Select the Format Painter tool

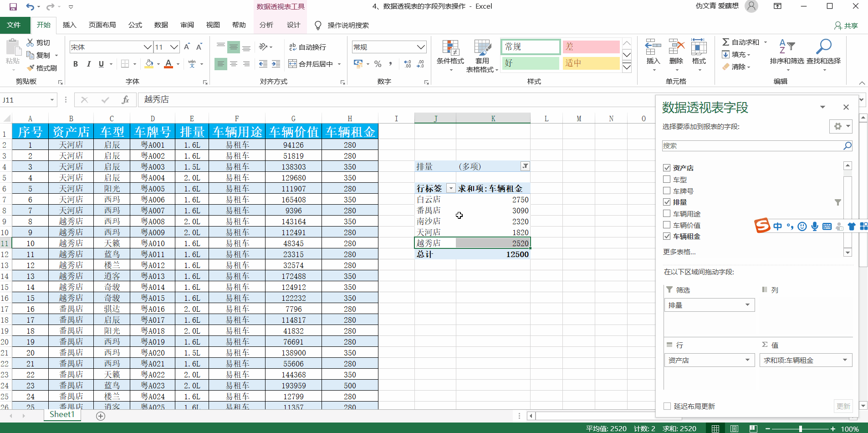(43, 67)
